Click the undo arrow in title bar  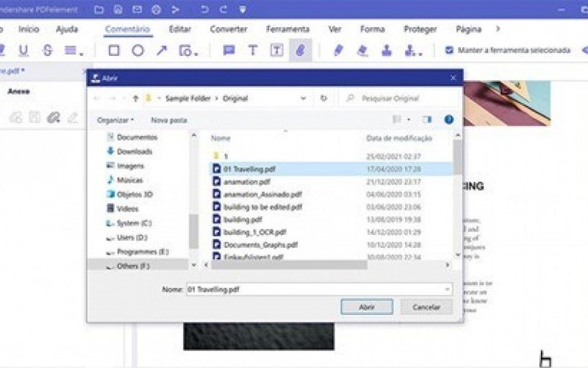[x=204, y=10]
